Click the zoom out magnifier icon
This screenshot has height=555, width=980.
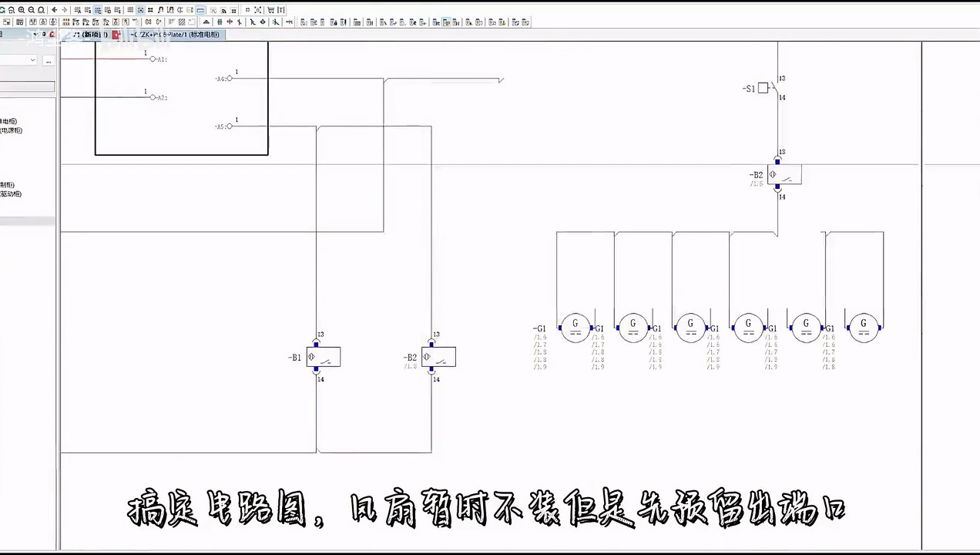[31, 10]
